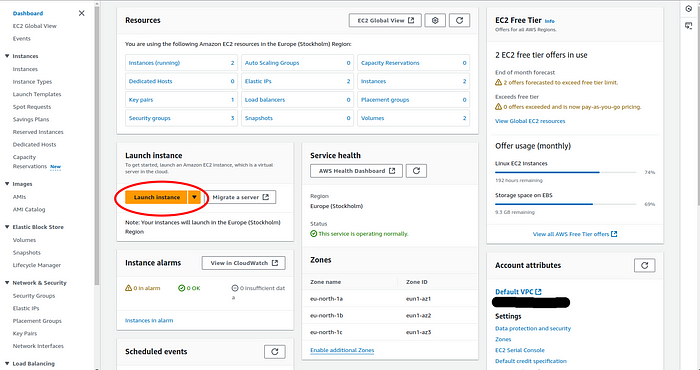Click View Global EC2 resources link

point(530,121)
